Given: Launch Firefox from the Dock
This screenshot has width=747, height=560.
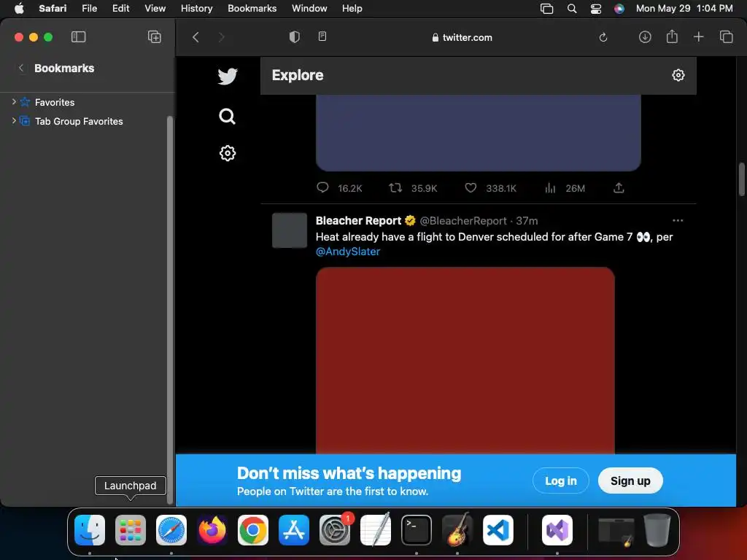Looking at the screenshot, I should coord(212,530).
